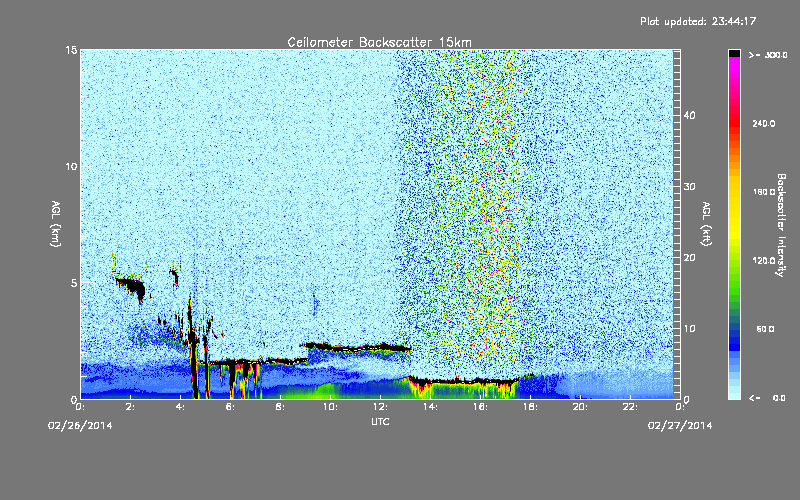Click the 10 km tick label on left axis
The height and width of the screenshot is (500, 800).
click(71, 166)
